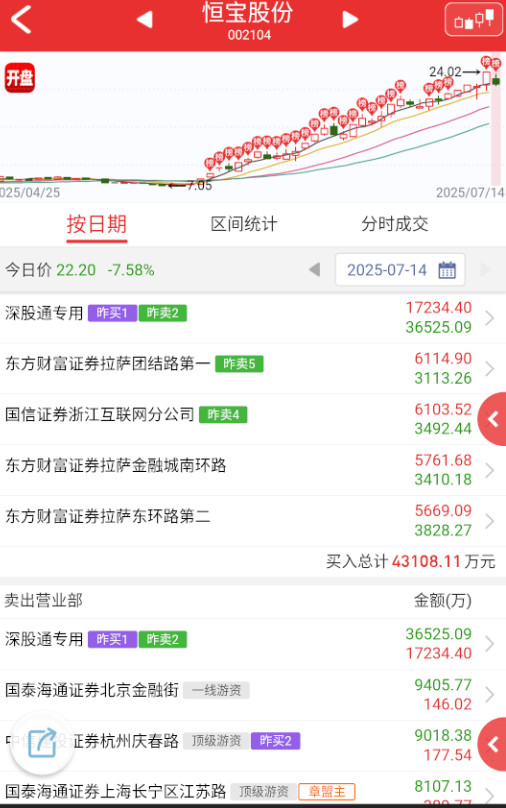Tap the share floating button
Screen dimensions: 506x808
click(42, 742)
